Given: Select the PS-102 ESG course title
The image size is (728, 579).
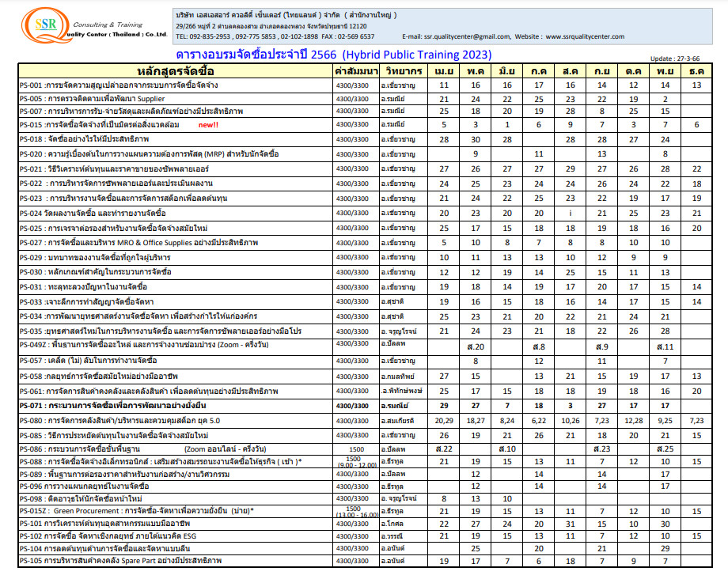Looking at the screenshot, I should point(108,535).
